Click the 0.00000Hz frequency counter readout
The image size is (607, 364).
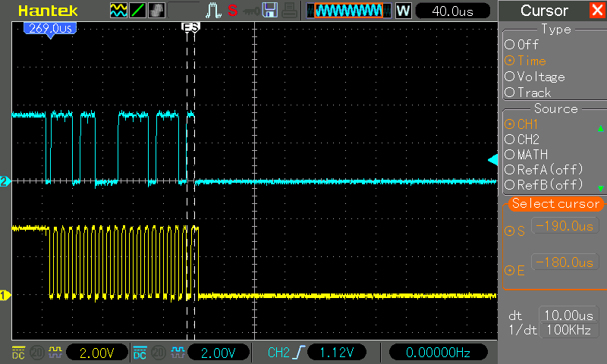pos(438,353)
